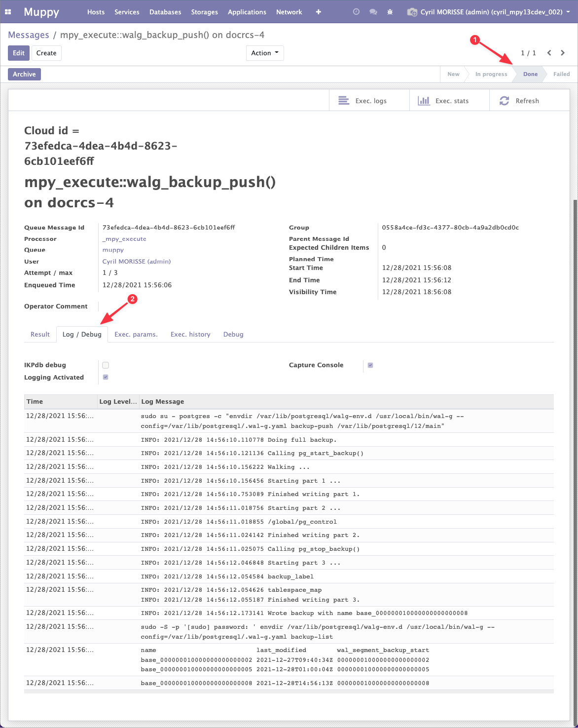Image resolution: width=578 pixels, height=728 pixels.
Task: Click the plus icon in navbar
Action: 319,12
